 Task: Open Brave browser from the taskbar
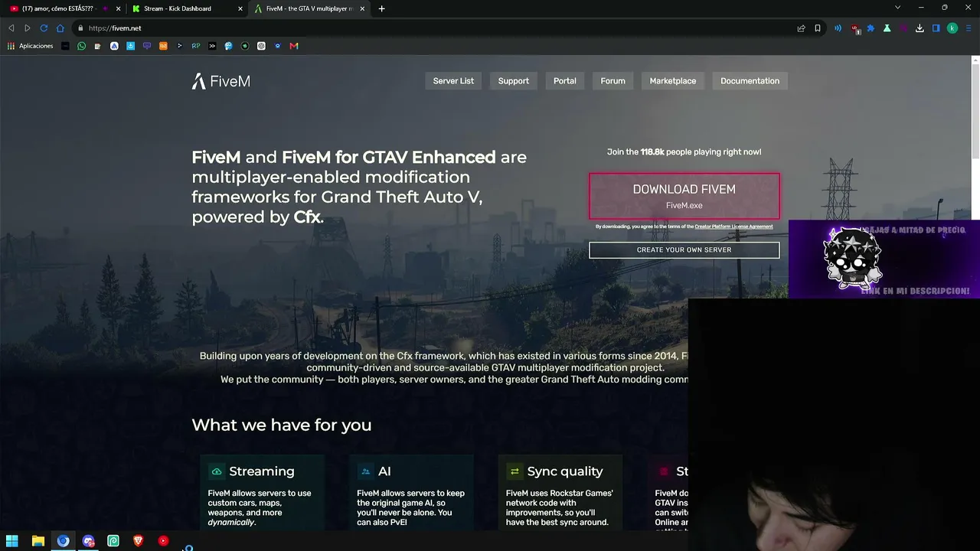click(x=139, y=541)
